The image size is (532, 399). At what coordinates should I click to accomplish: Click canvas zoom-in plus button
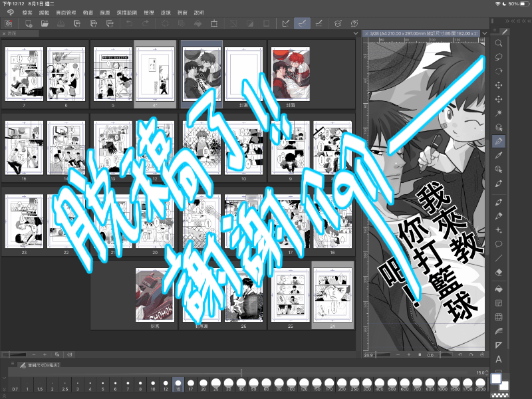[409, 354]
